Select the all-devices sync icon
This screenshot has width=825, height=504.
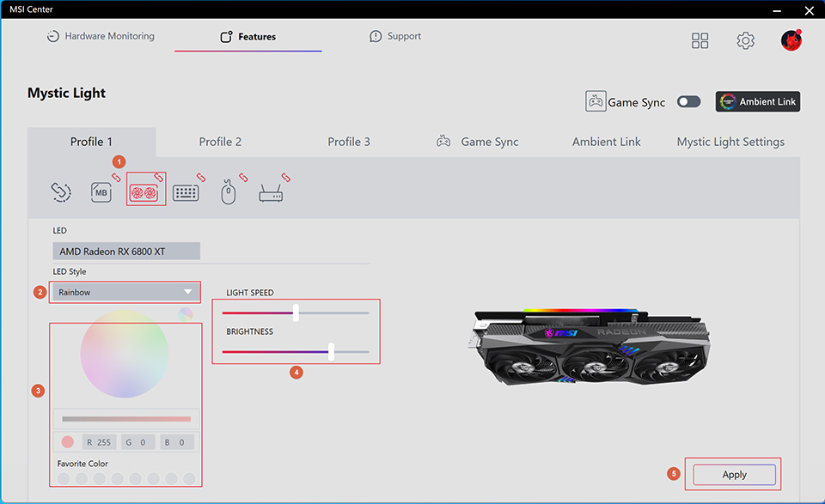coord(61,191)
